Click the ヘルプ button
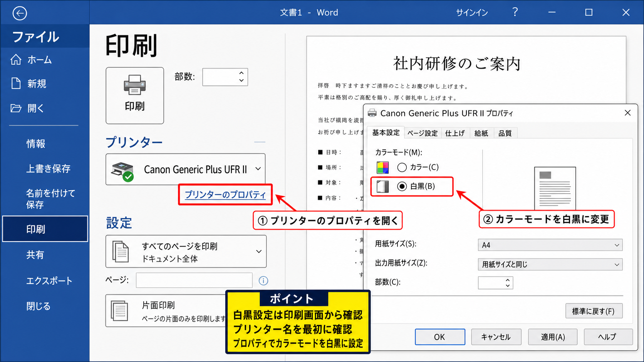The height and width of the screenshot is (362, 644). (x=608, y=337)
